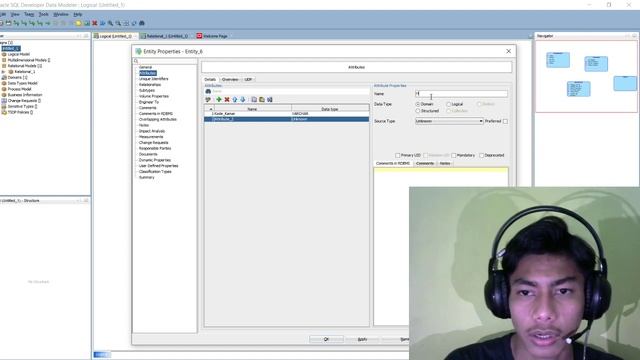Open the Team menu
Screen dimensions: 640x360
(29, 14)
